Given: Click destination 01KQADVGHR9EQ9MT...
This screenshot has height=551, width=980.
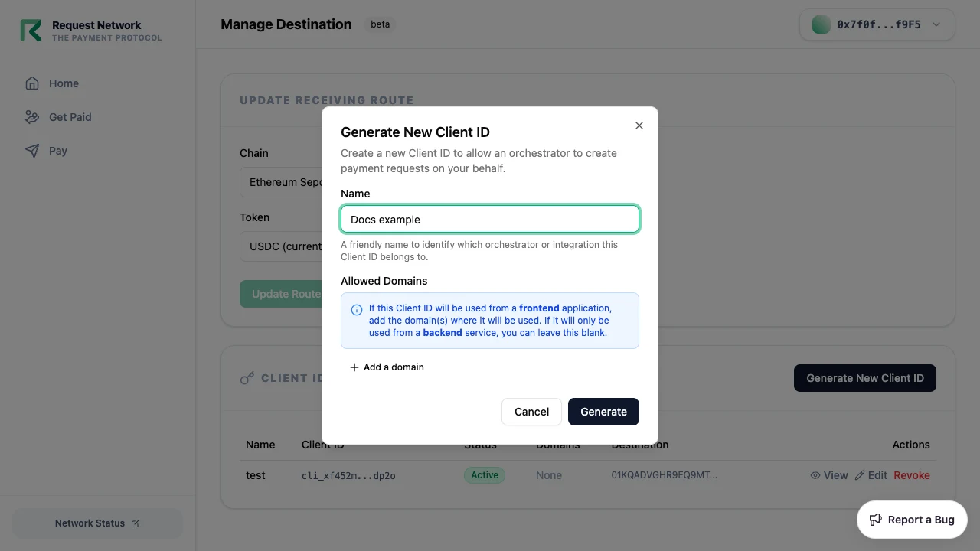Looking at the screenshot, I should click(665, 475).
